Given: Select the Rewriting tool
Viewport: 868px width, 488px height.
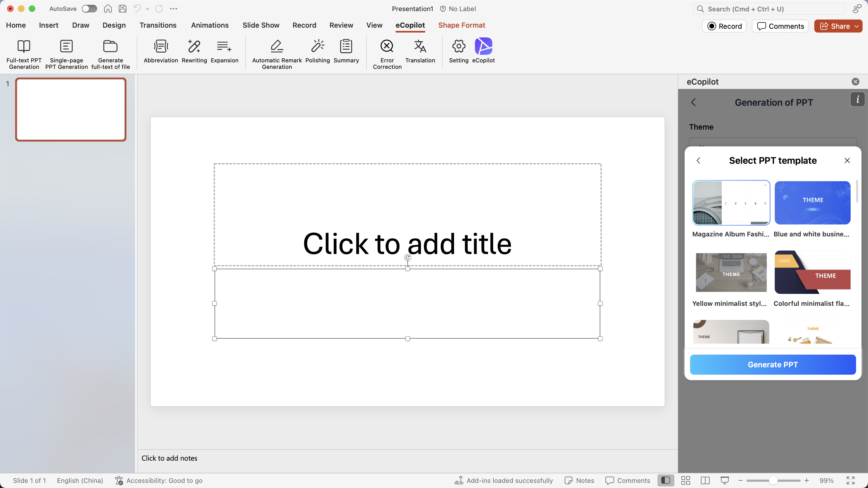Looking at the screenshot, I should pos(194,52).
